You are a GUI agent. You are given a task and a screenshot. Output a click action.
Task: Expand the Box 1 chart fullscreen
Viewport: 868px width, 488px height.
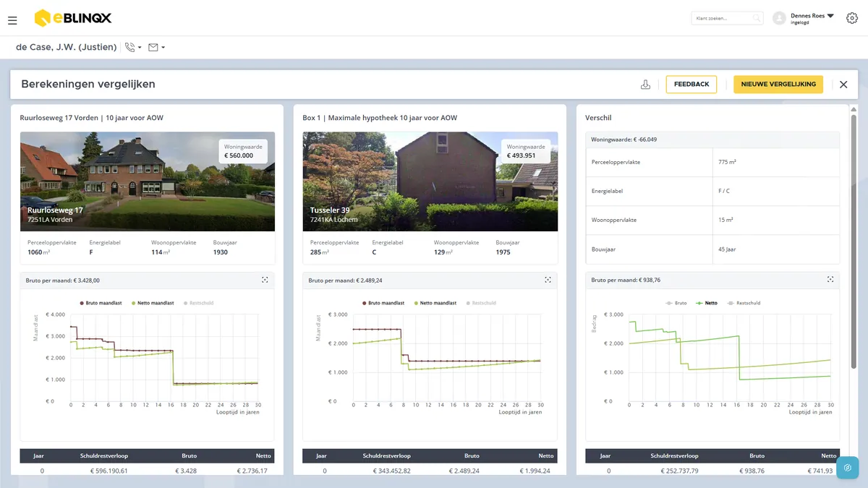(x=548, y=280)
